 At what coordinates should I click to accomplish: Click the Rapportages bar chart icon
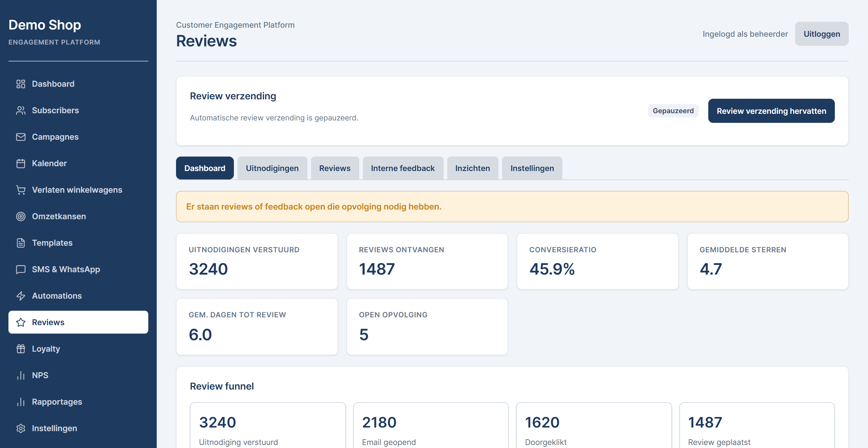pyautogui.click(x=20, y=402)
